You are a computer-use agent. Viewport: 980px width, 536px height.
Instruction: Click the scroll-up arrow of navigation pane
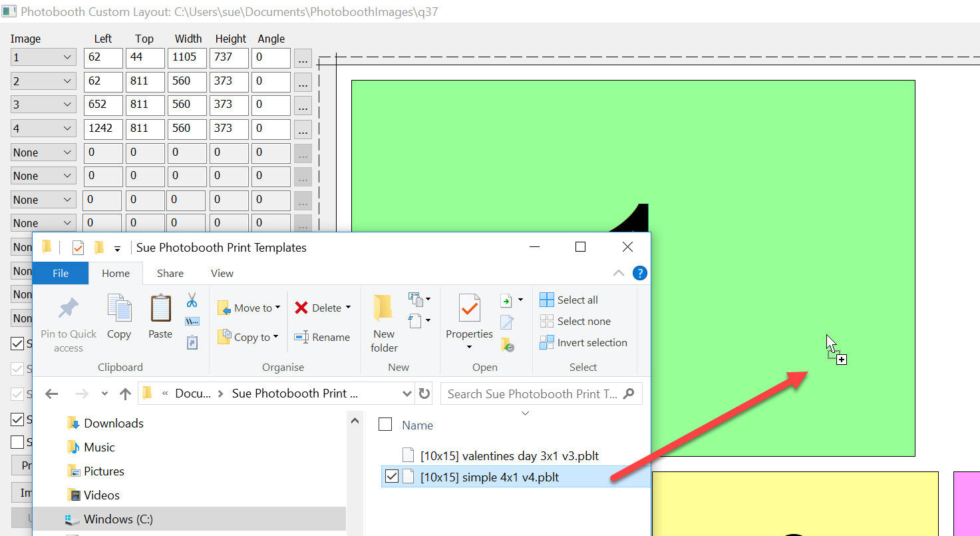tap(355, 421)
